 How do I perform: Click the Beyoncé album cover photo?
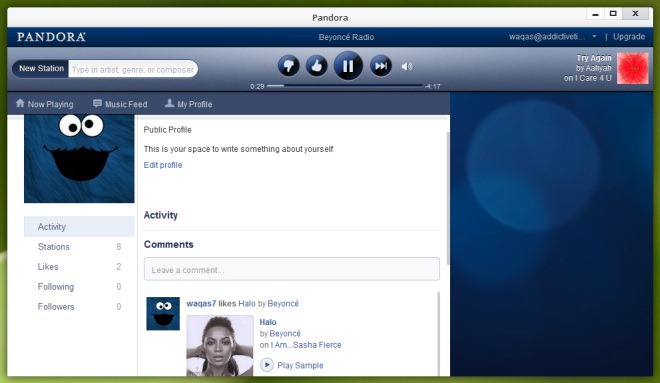pos(220,346)
